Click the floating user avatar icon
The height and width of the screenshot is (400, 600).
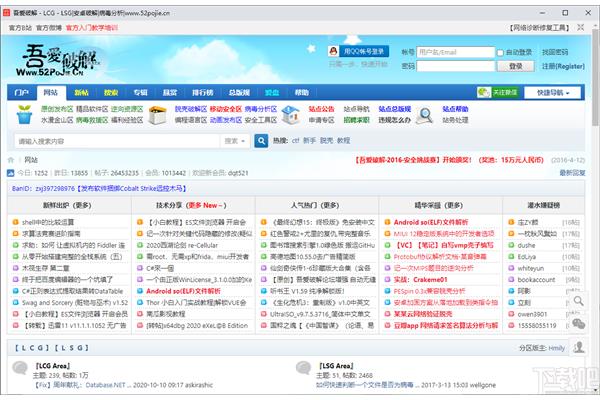point(579,347)
